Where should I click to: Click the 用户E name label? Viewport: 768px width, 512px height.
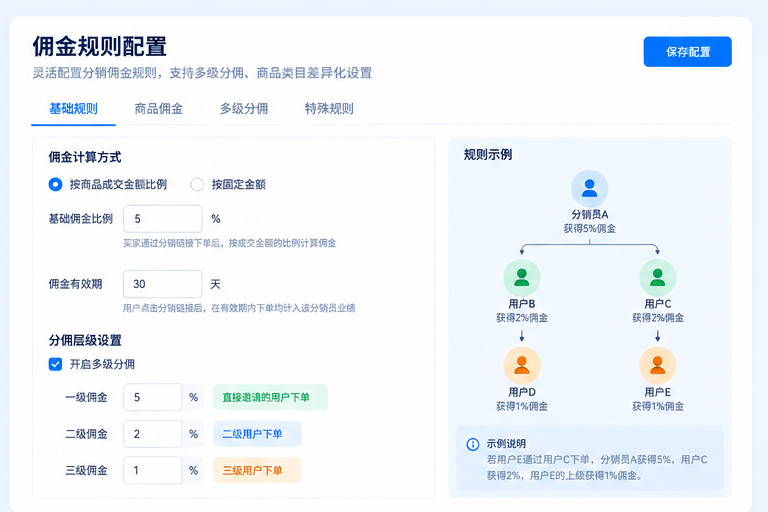click(658, 392)
